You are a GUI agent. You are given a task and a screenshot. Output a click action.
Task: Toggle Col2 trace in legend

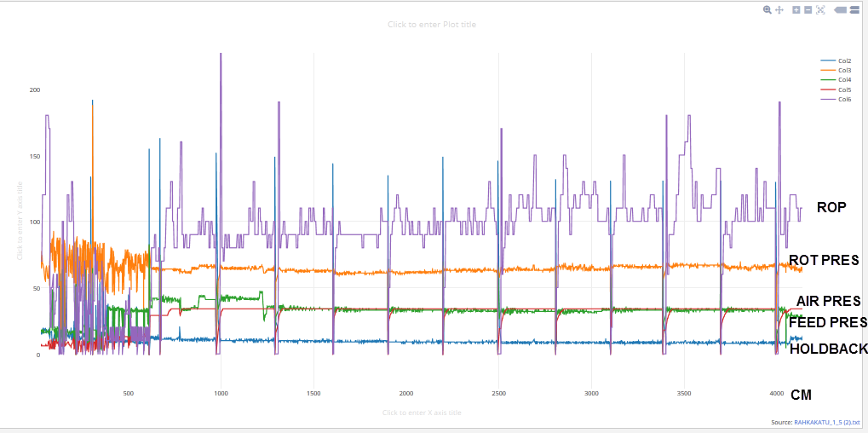coord(843,61)
